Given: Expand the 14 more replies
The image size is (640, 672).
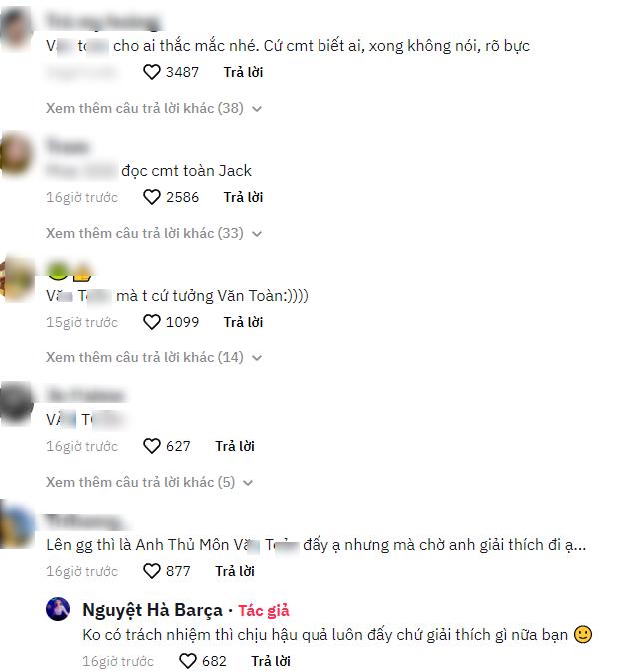Looking at the screenshot, I should click(154, 357).
